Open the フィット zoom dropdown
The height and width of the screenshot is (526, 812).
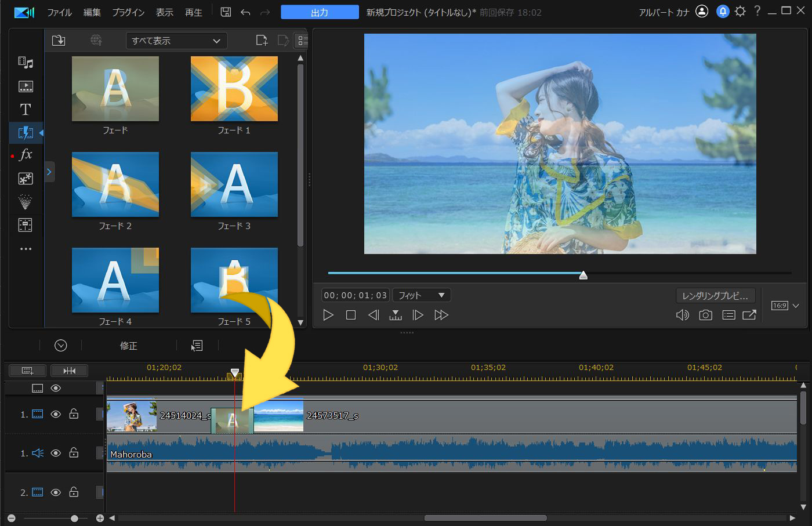pyautogui.click(x=421, y=295)
